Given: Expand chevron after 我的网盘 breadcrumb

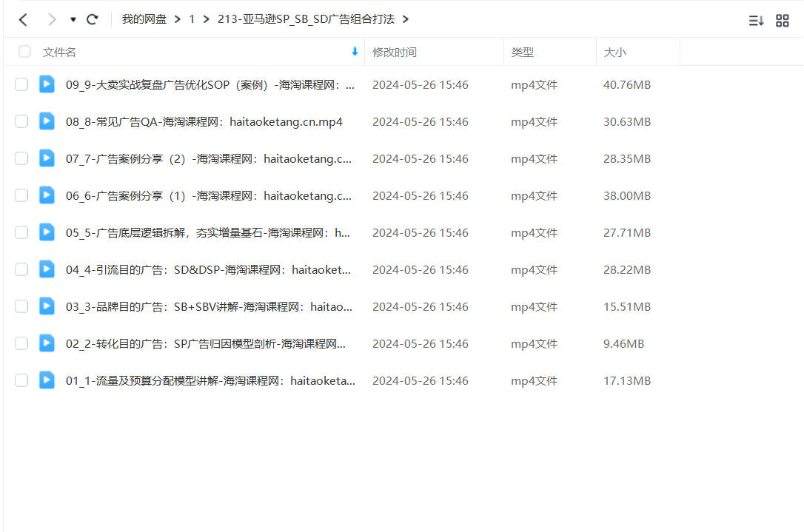Looking at the screenshot, I should pos(178,19).
